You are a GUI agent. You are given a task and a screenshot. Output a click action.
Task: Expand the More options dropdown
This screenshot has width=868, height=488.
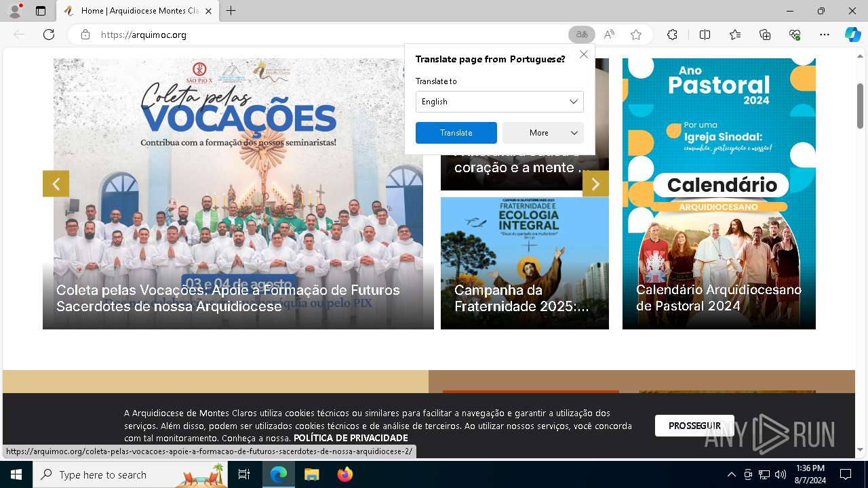tap(542, 133)
